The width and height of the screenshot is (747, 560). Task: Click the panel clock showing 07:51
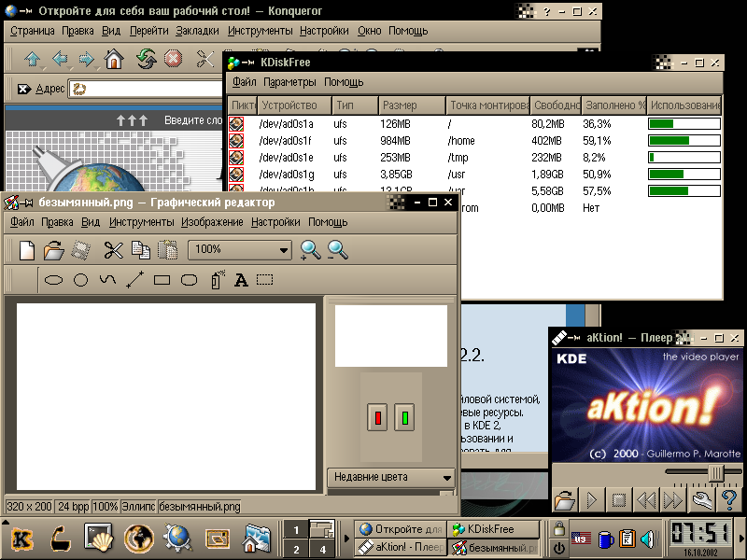pos(701,533)
